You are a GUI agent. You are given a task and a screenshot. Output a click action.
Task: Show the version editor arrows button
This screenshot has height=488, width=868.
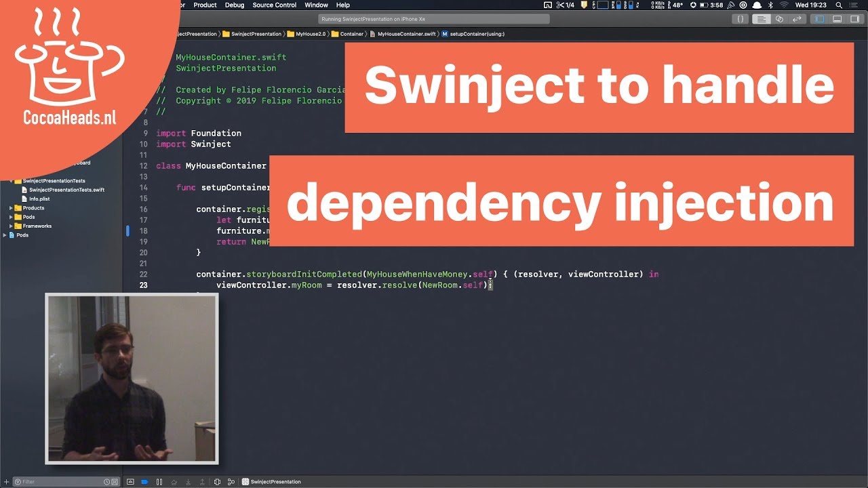[x=797, y=19]
